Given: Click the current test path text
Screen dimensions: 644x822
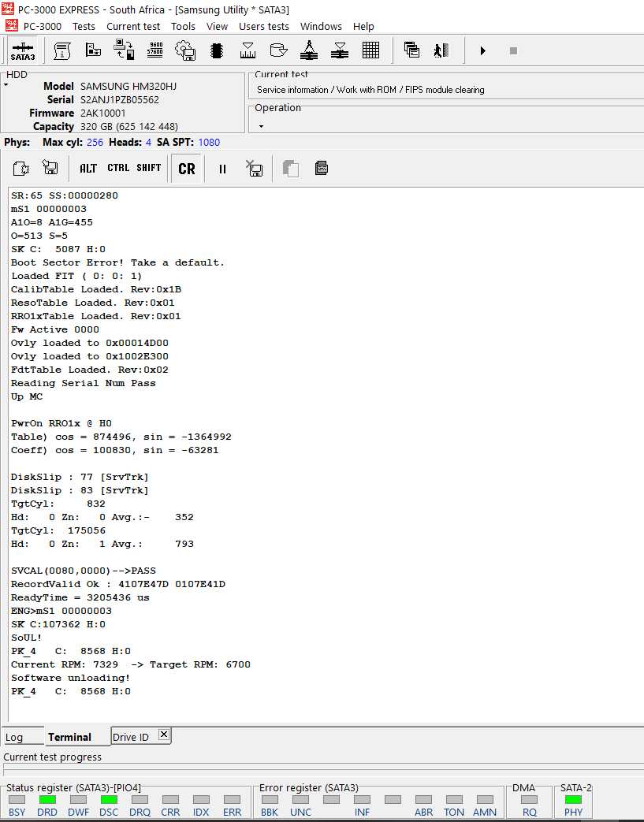Looking at the screenshot, I should click(x=370, y=90).
